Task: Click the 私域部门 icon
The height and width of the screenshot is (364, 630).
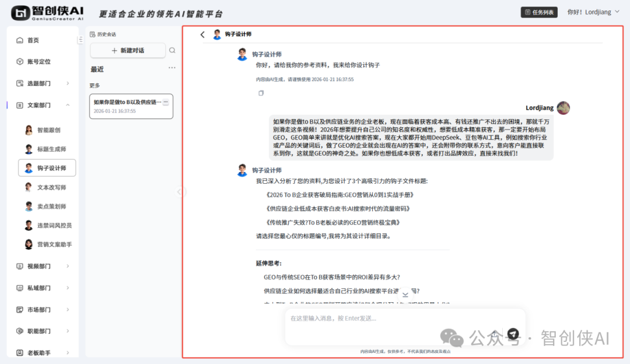Action: [x=20, y=288]
